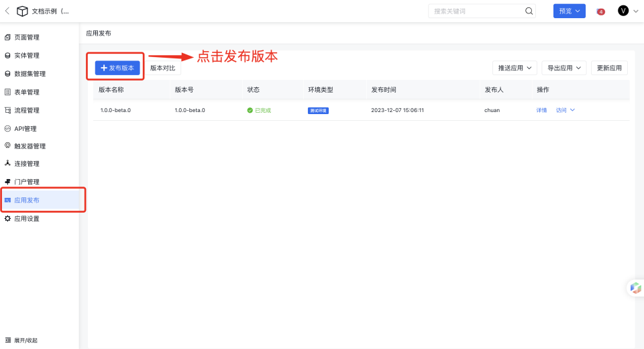Open the 推送应用 dropdown
Image resolution: width=644 pixels, height=349 pixels.
click(x=515, y=68)
